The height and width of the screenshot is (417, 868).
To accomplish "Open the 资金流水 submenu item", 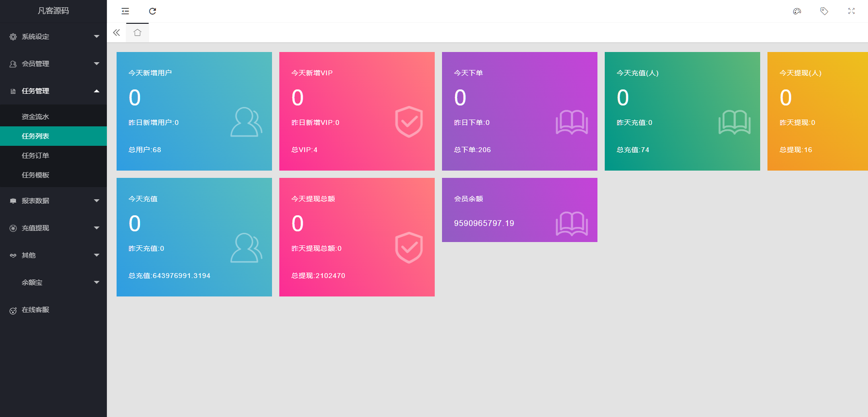I will click(35, 117).
